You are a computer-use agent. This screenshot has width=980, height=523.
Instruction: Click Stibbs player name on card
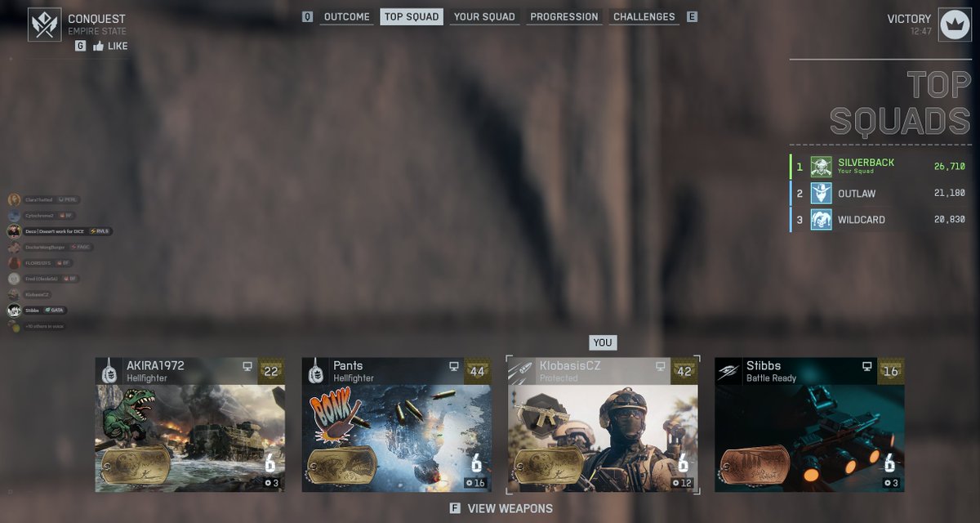click(764, 366)
